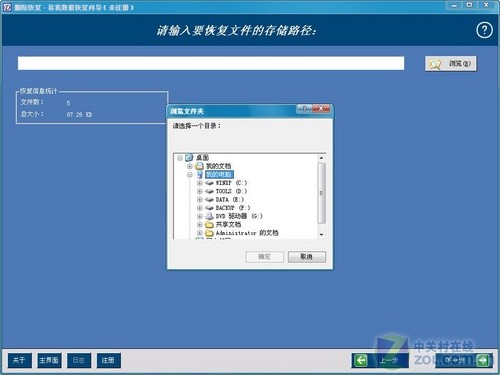500x375 pixels.
Task: Expand the 我的文档 node
Action: (190, 166)
